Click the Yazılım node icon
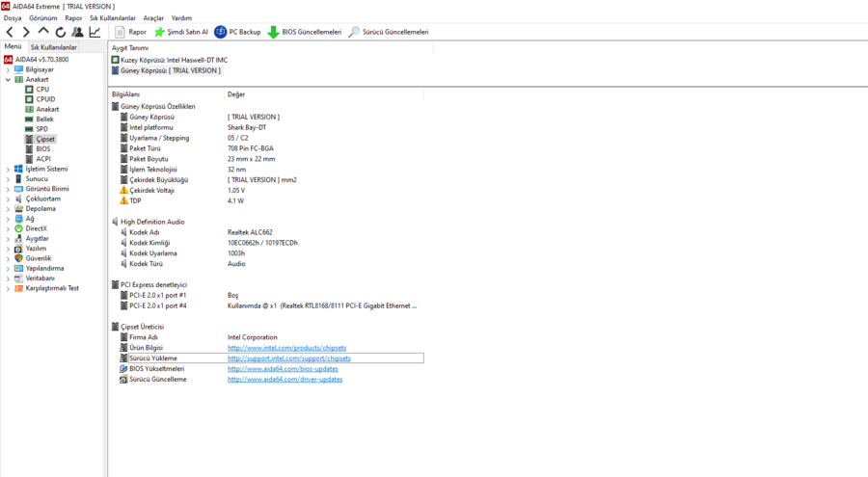The width and height of the screenshot is (868, 477). click(x=18, y=249)
